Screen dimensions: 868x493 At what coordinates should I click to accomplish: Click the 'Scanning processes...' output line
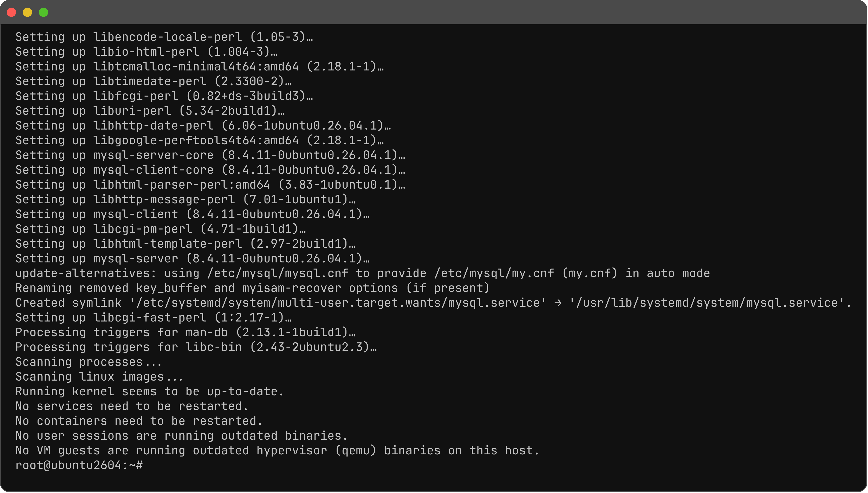click(89, 362)
